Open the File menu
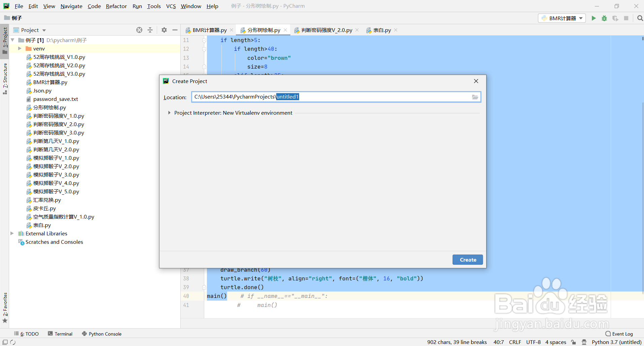 click(19, 6)
